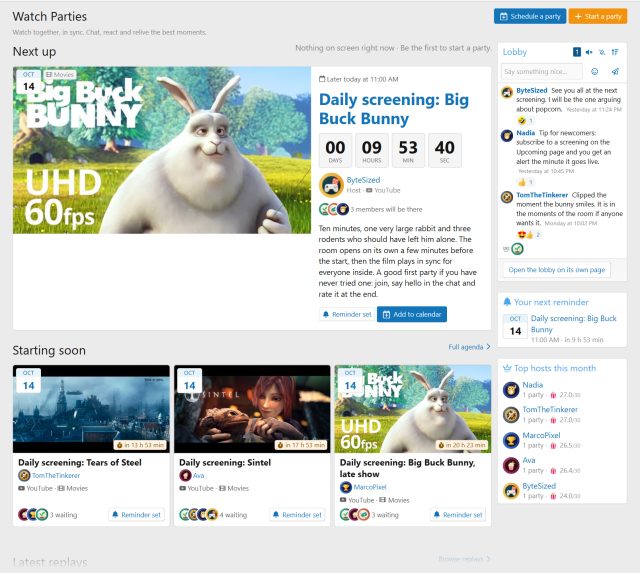Toggle Reminder set on Sintel card
640x573 pixels.
tap(298, 515)
